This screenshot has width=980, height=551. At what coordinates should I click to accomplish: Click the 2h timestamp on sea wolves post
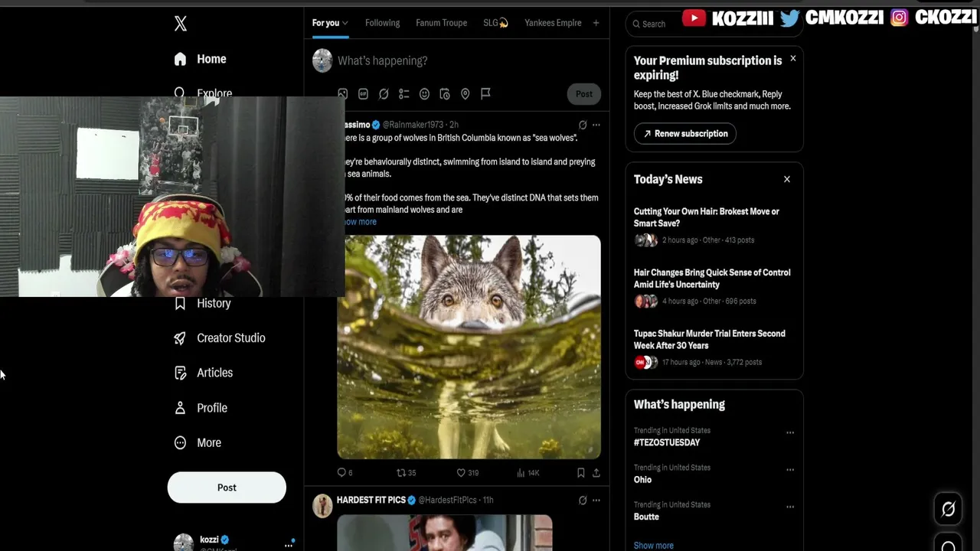click(x=454, y=125)
